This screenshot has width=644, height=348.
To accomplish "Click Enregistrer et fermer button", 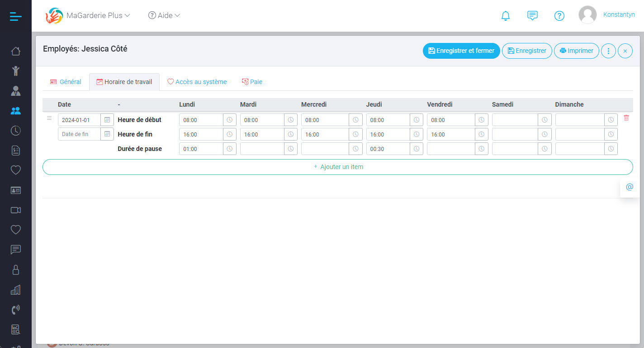I will pyautogui.click(x=461, y=51).
